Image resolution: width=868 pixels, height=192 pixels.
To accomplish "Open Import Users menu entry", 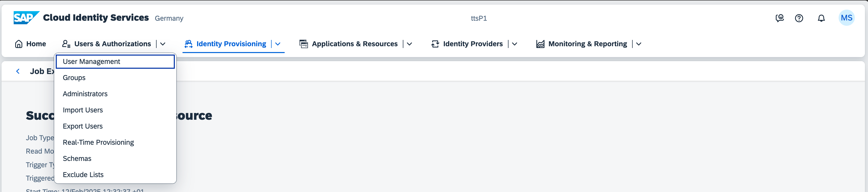I will coord(83,110).
